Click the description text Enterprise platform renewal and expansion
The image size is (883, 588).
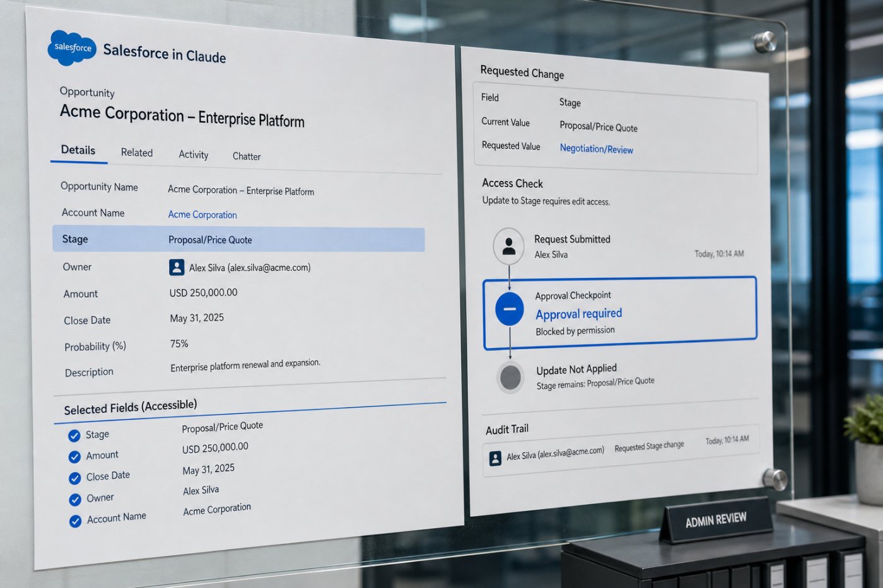[x=245, y=365]
